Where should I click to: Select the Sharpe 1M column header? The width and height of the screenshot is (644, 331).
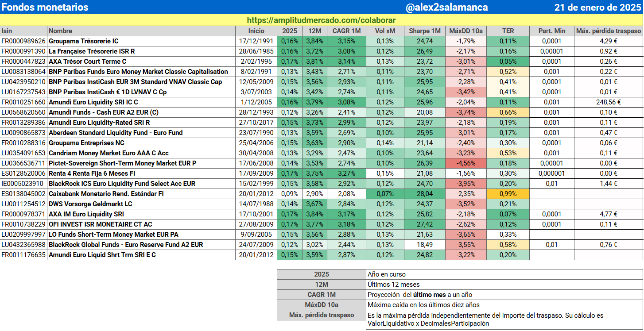[424, 31]
